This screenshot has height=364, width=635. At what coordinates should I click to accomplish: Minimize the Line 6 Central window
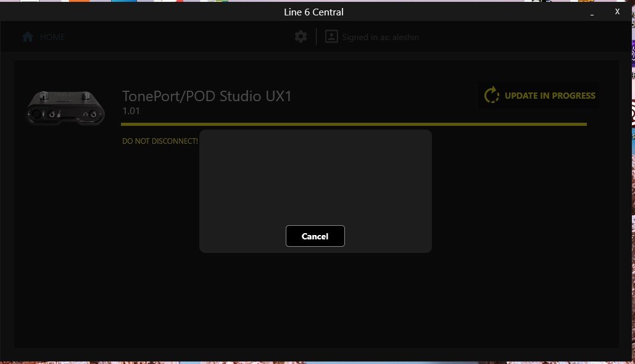592,12
